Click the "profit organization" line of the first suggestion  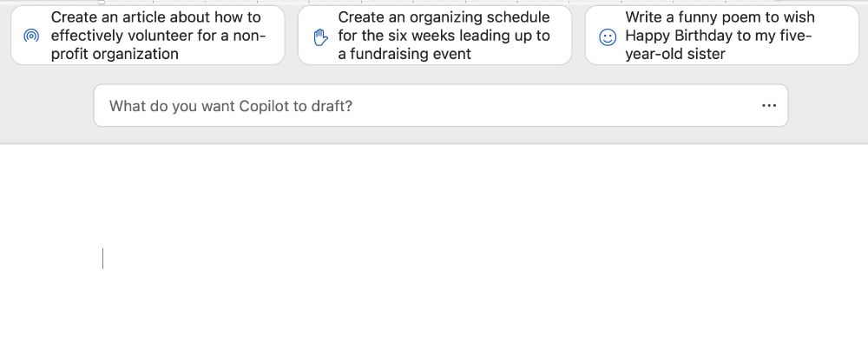point(115,54)
